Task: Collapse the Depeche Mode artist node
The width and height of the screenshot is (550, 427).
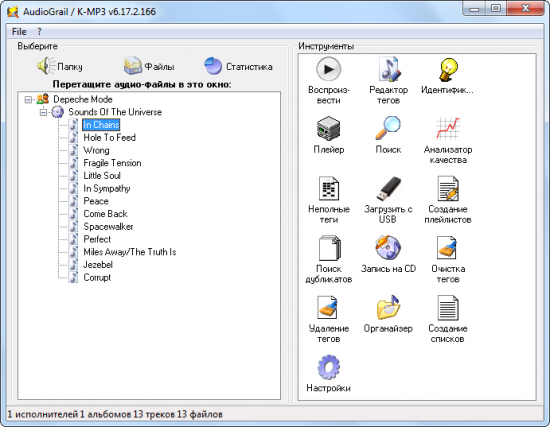Action: (x=28, y=100)
